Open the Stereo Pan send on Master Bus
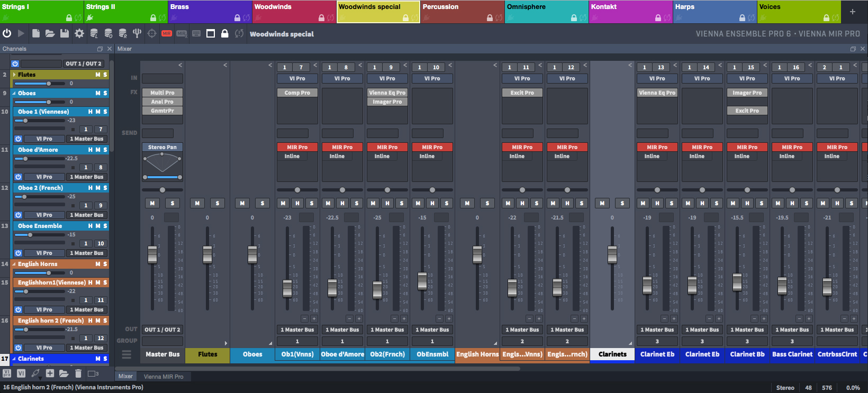The image size is (868, 393). [162, 147]
